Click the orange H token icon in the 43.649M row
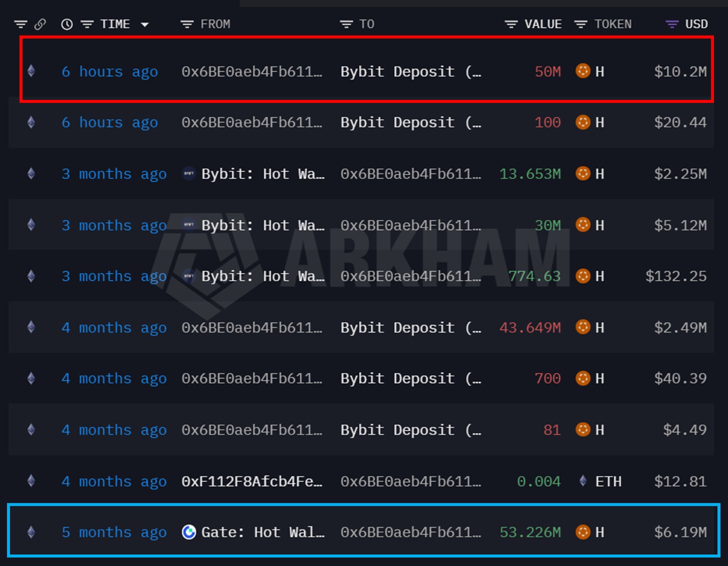Screen dimensions: 728x566 tap(583, 327)
